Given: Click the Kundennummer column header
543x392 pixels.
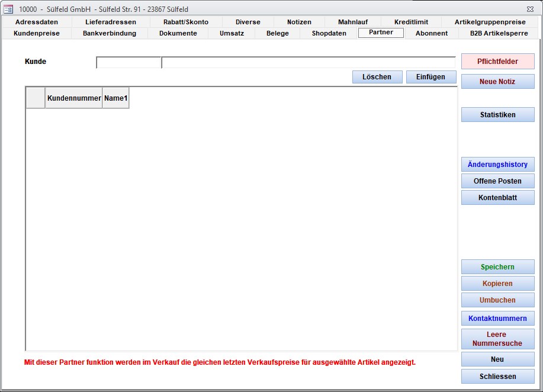Looking at the screenshot, I should coord(74,98).
